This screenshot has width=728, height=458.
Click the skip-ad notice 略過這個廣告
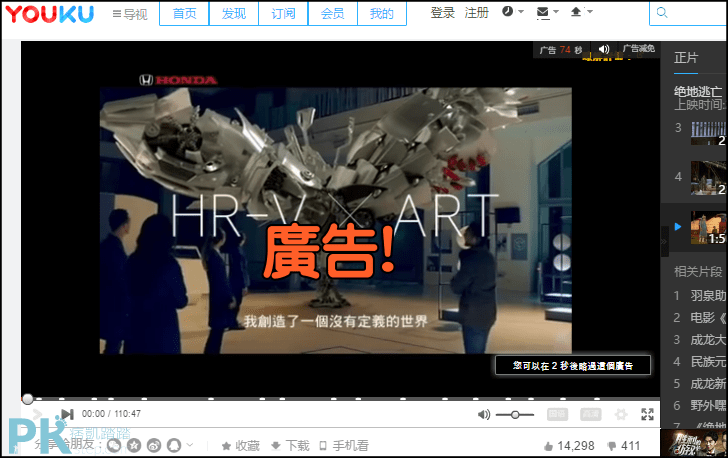point(573,366)
